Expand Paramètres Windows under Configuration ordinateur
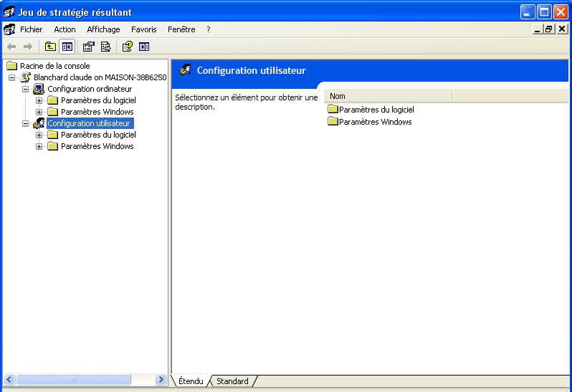This screenshot has height=392, width=572. coord(39,112)
